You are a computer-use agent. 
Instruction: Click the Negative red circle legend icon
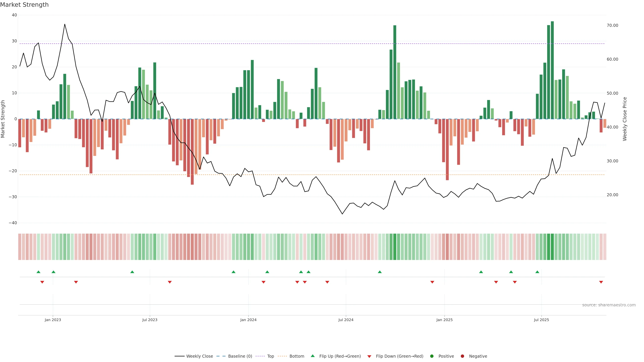[x=462, y=356]
